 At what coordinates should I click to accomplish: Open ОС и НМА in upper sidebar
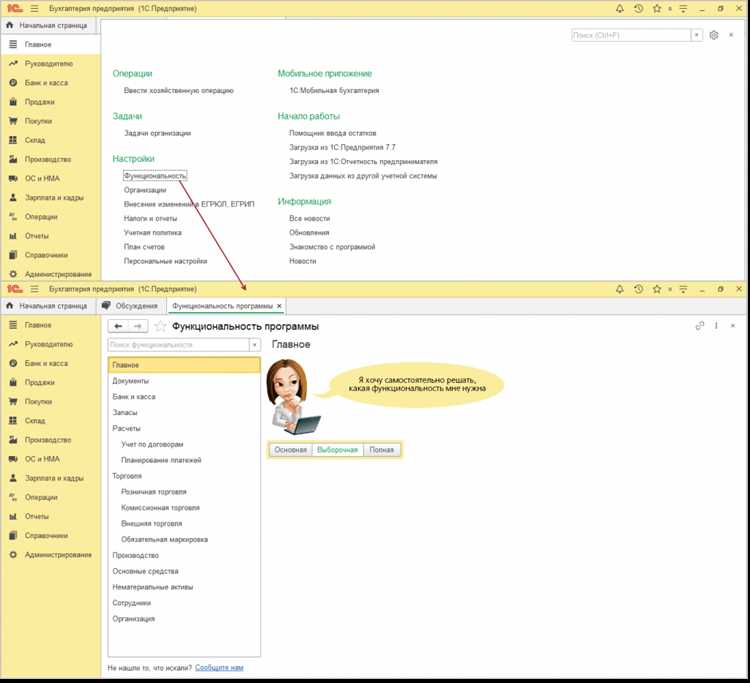click(42, 178)
